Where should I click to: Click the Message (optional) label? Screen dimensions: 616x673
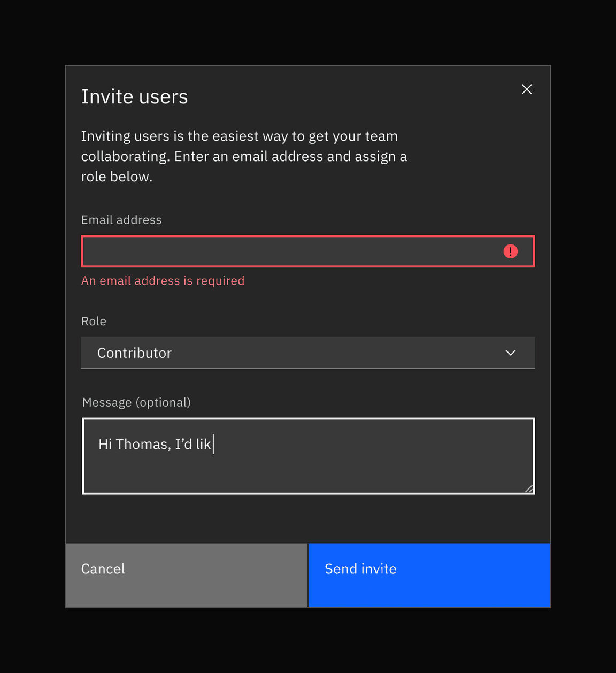pos(136,402)
